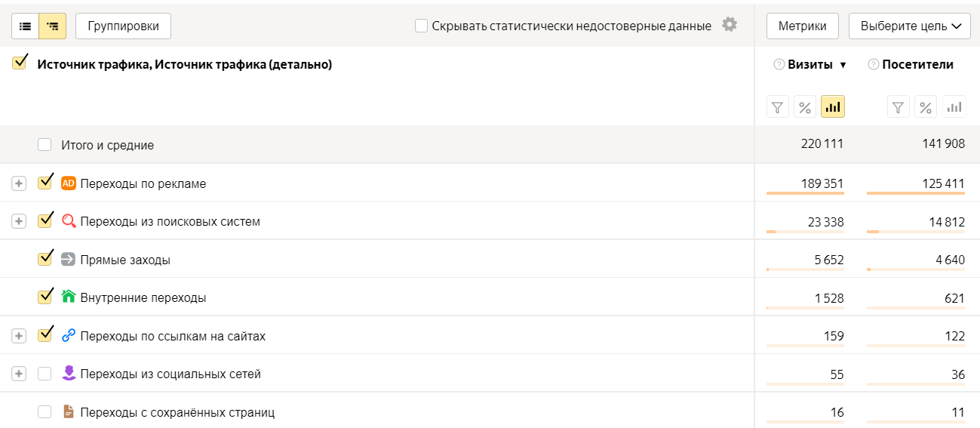Click help icon next to Посетители

pos(873,65)
